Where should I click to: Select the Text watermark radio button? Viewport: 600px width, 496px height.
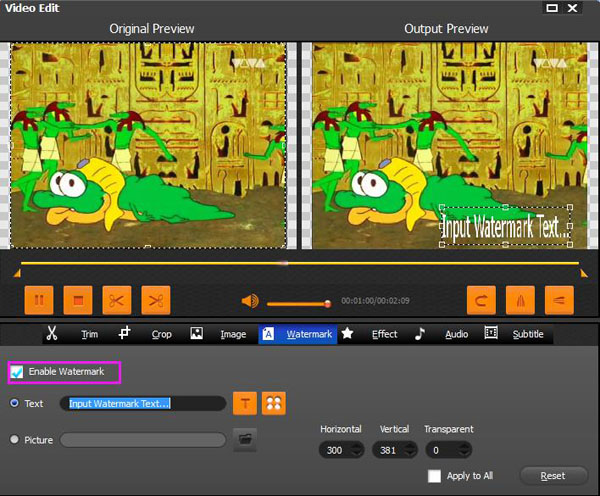pos(15,403)
